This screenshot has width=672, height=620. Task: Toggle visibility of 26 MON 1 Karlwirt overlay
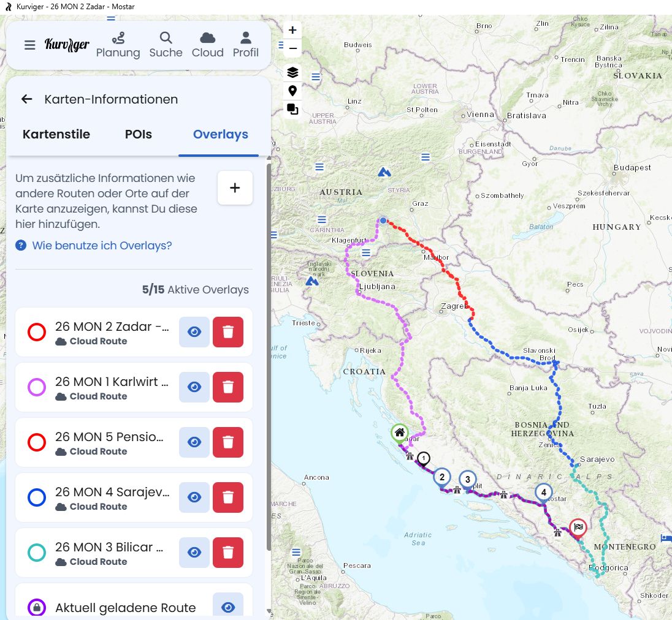(194, 387)
